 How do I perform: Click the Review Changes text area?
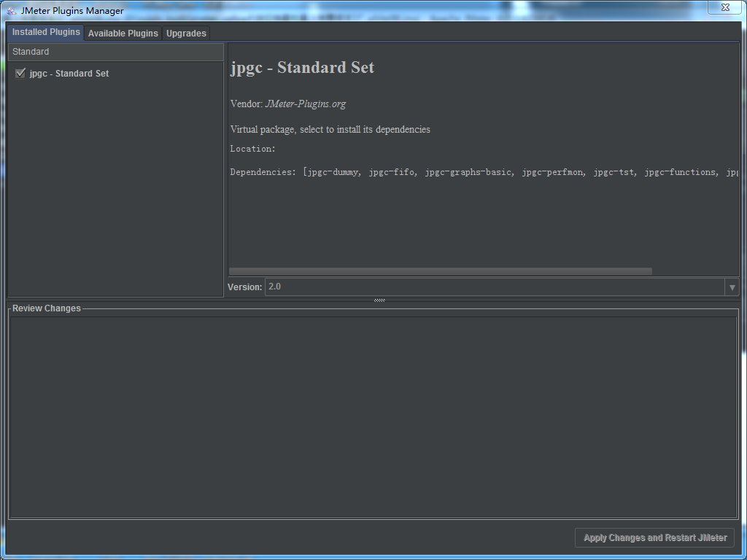(x=373, y=417)
